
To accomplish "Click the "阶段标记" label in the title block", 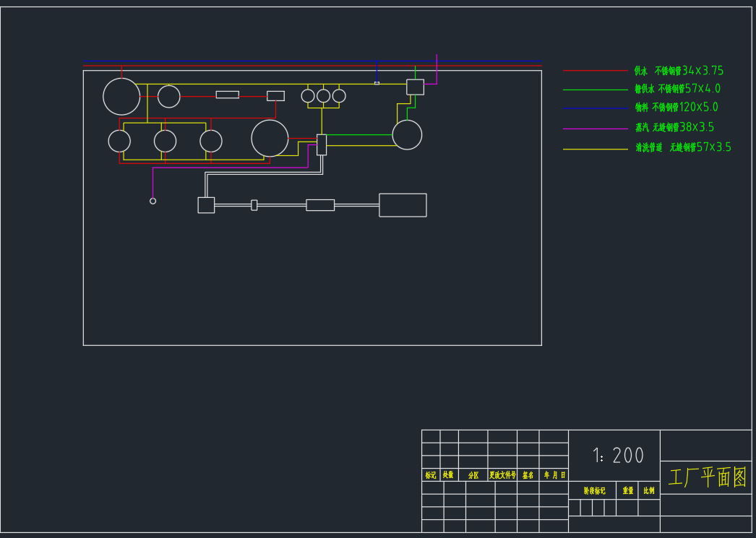I will (x=594, y=491).
